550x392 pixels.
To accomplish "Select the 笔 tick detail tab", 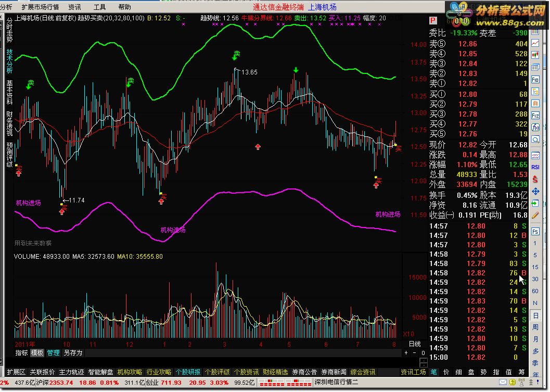I will (x=434, y=372).
